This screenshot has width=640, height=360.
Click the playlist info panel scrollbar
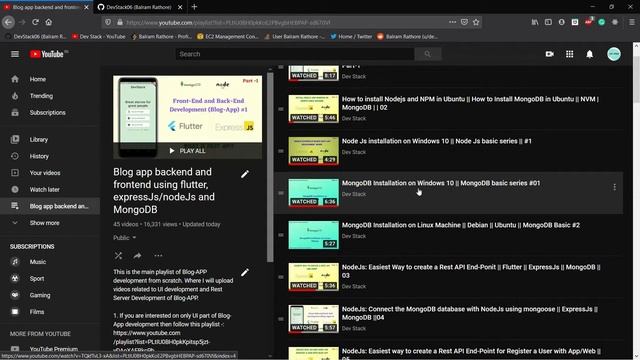[x=270, y=167]
